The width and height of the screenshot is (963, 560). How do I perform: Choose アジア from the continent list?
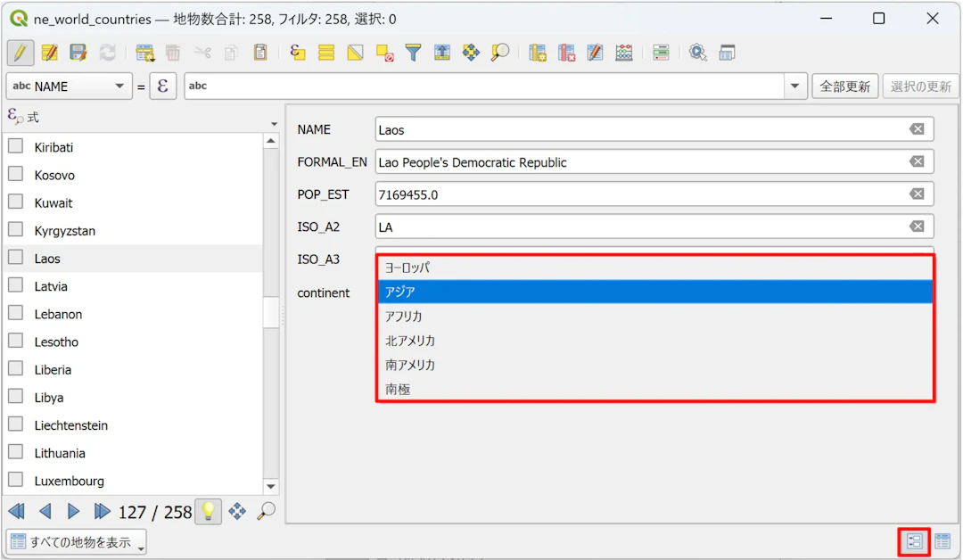click(655, 292)
